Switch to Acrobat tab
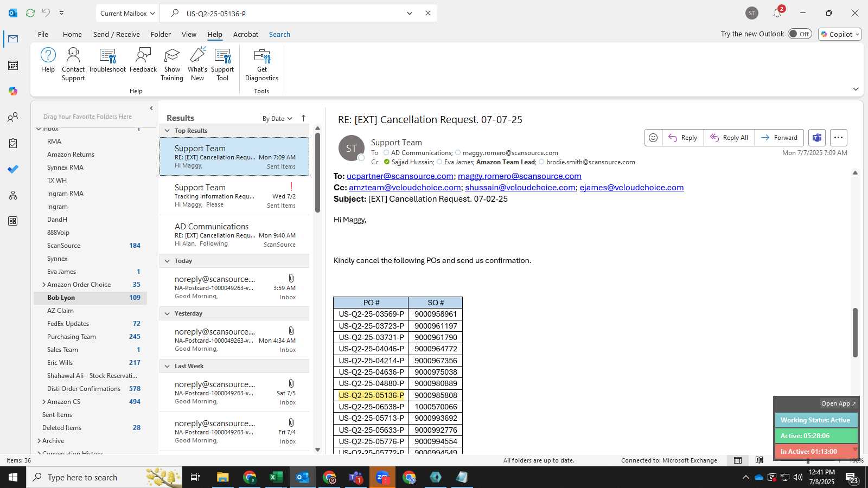868x488 pixels. (x=246, y=34)
